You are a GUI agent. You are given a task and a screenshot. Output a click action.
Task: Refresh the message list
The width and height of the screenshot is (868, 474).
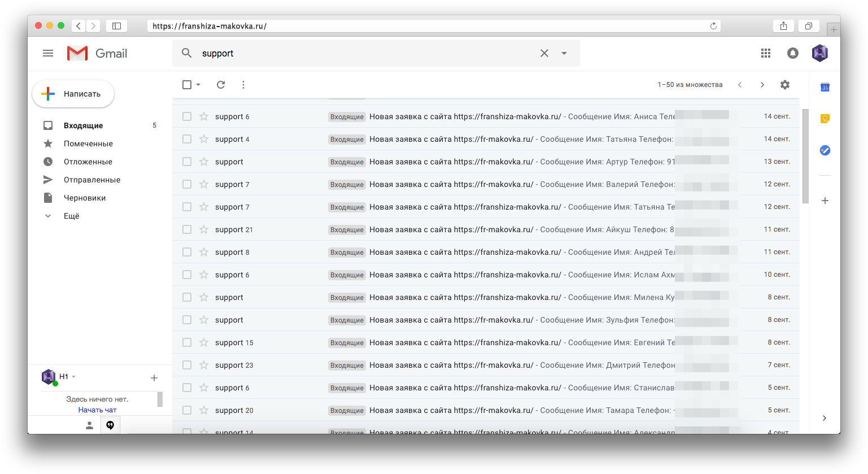[221, 85]
